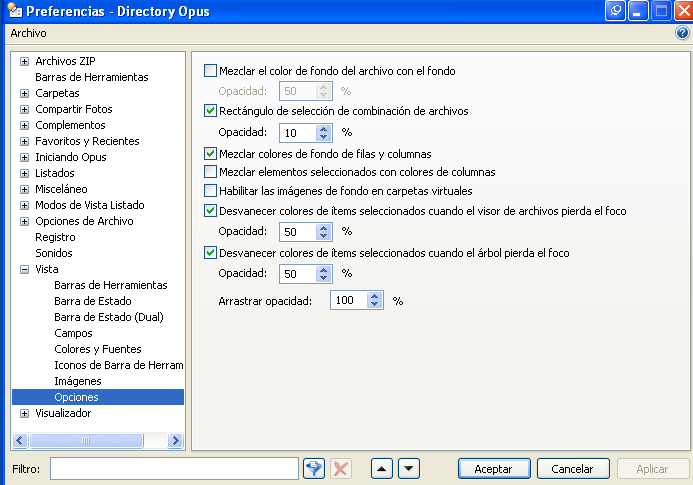Select the Carpetas tree label

(x=57, y=93)
